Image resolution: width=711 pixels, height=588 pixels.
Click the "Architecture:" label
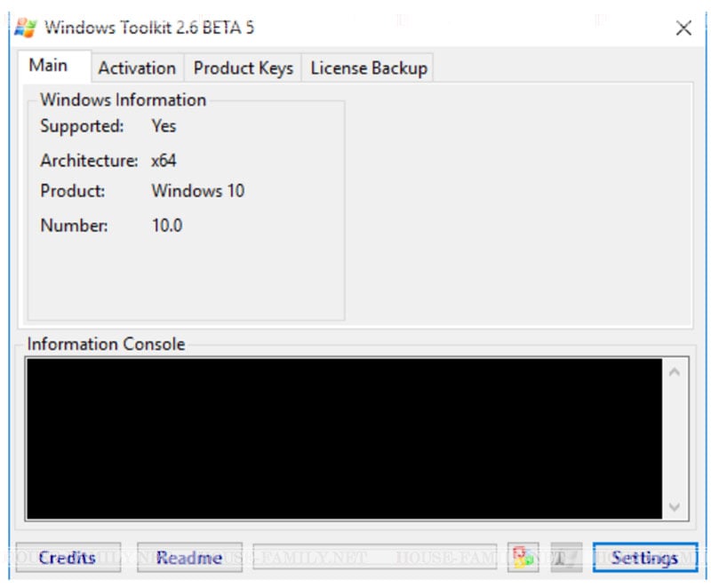coord(89,161)
